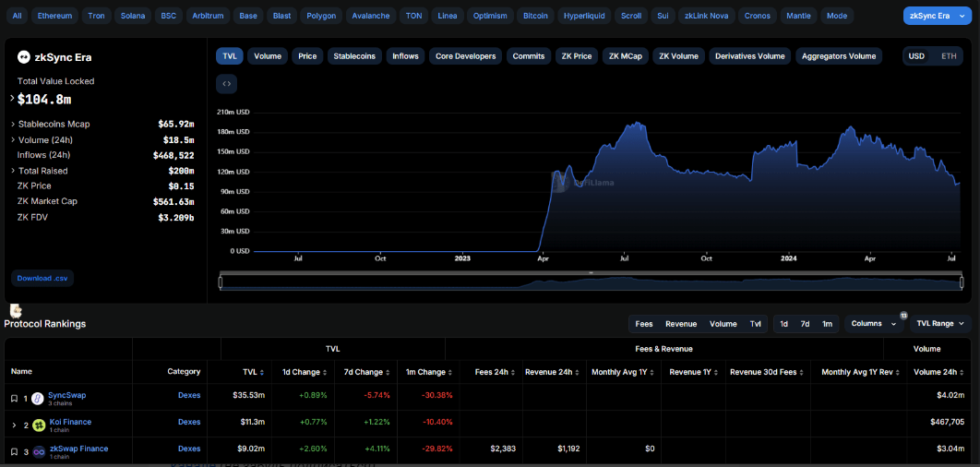Click the right handle of chart range slider
This screenshot has width=980, height=467.
[x=961, y=282]
